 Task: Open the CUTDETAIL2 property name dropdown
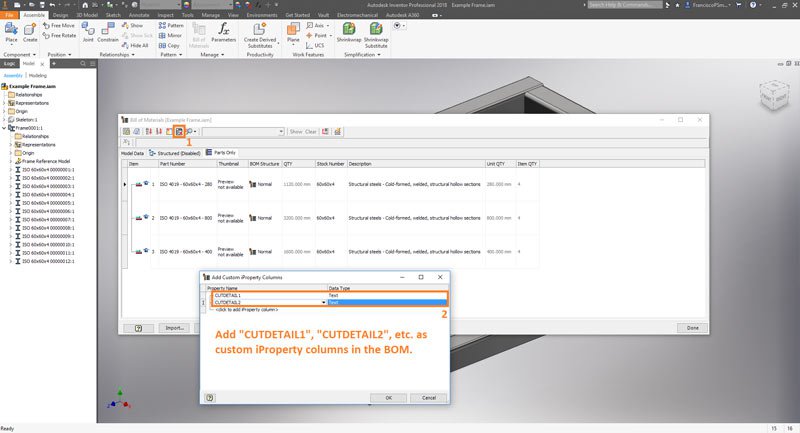323,302
